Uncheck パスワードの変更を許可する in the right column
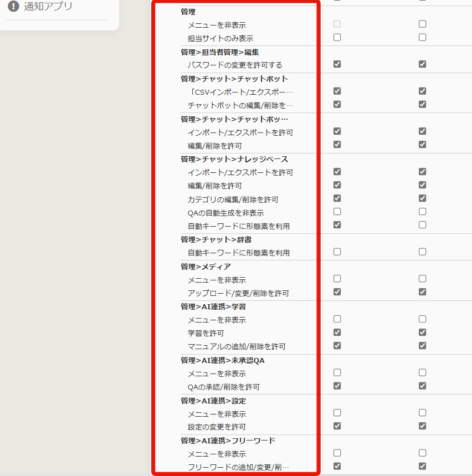The image size is (472, 476). pyautogui.click(x=422, y=64)
